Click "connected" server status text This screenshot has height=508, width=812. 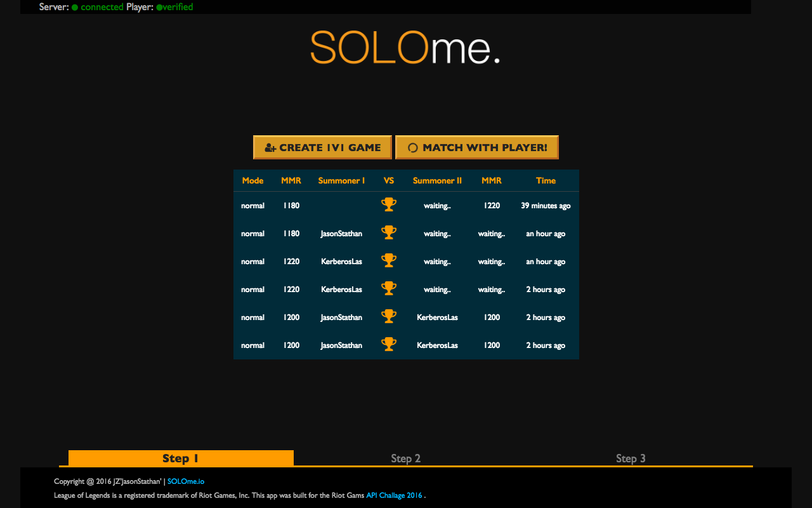click(102, 7)
